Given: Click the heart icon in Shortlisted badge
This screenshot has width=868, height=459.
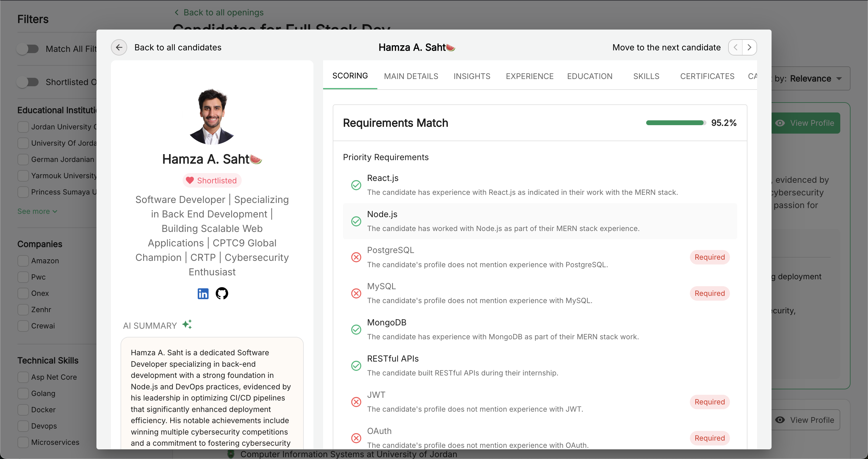Looking at the screenshot, I should (190, 180).
